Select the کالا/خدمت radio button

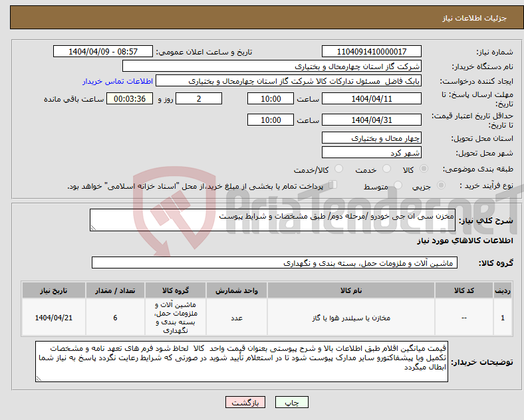click(338, 169)
